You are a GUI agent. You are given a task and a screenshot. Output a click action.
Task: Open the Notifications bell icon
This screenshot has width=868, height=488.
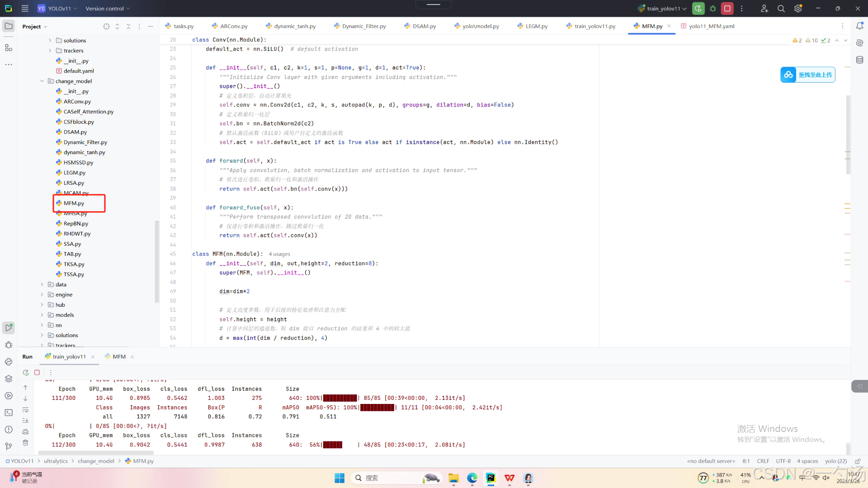coord(859,26)
